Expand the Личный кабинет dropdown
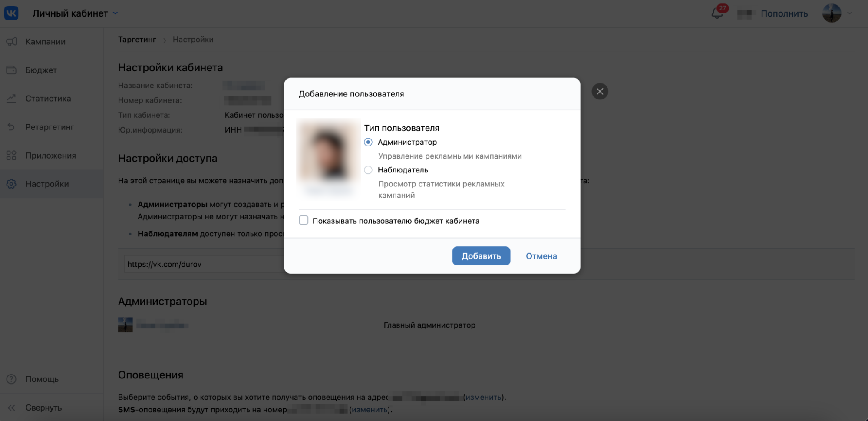868x421 pixels. (116, 13)
